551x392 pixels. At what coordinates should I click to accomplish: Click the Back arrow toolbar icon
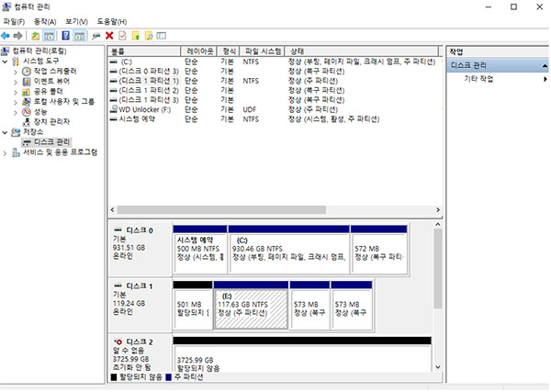click(6, 36)
